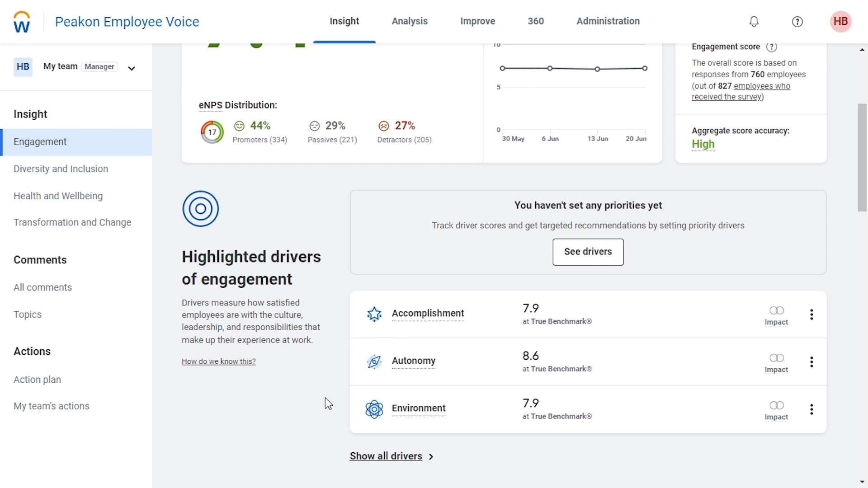
Task: Click the Environment atom icon
Action: point(374,409)
